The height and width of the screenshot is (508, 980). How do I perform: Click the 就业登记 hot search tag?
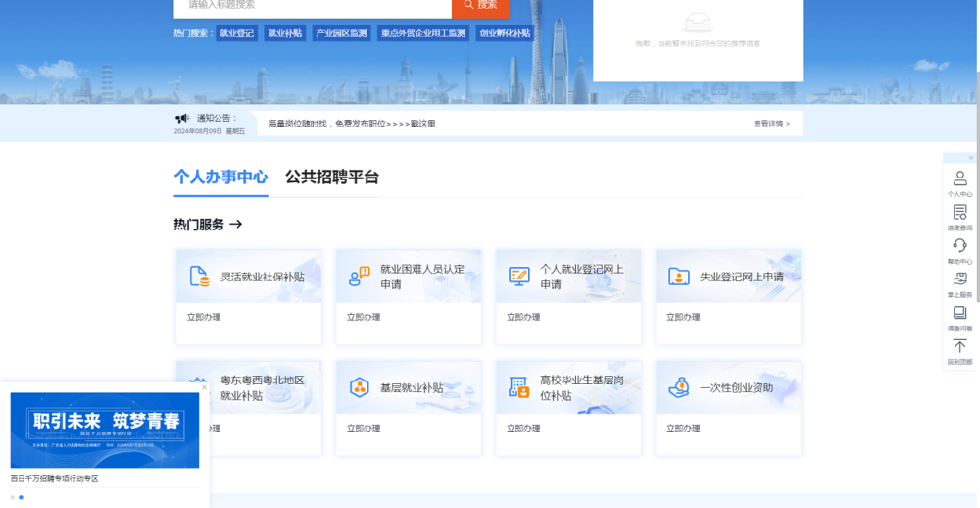pyautogui.click(x=236, y=33)
